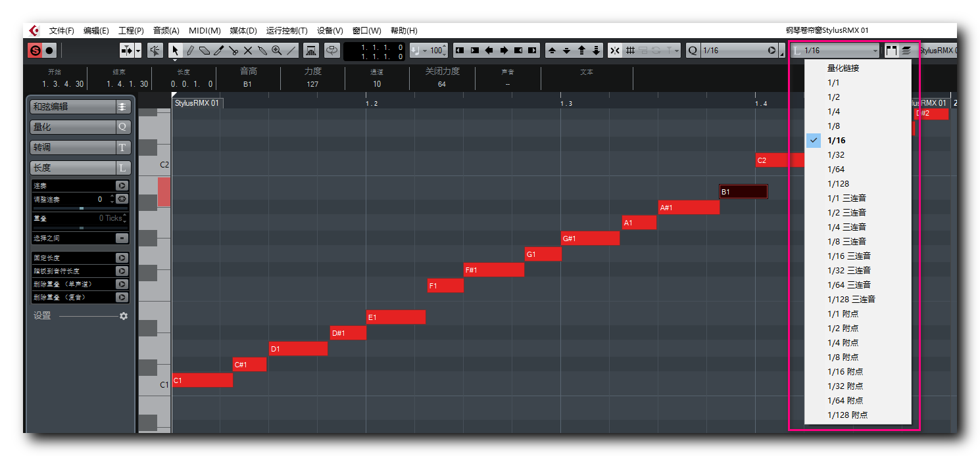The width and height of the screenshot is (980, 456).
Task: Click trim start right nudge icon
Action: click(474, 50)
